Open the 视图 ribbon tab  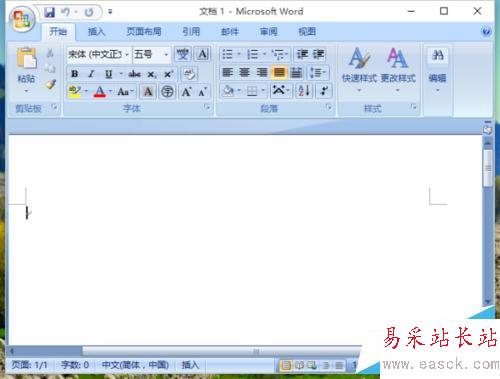[307, 32]
